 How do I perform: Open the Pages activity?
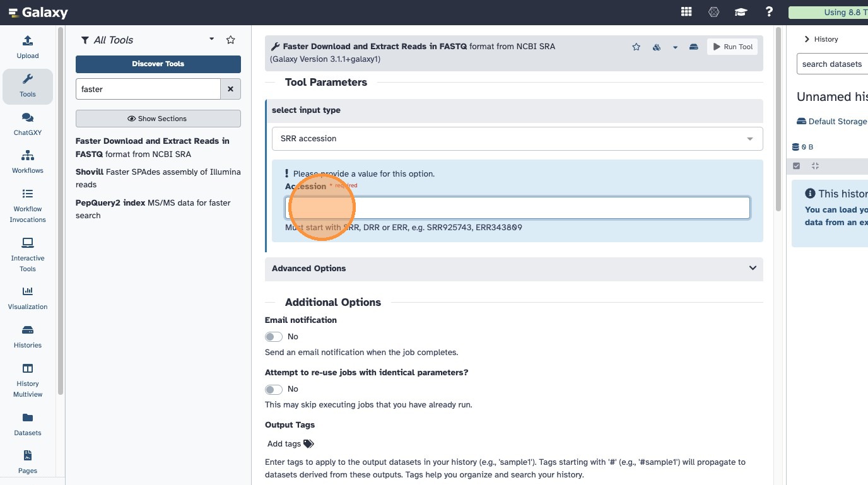click(x=28, y=462)
